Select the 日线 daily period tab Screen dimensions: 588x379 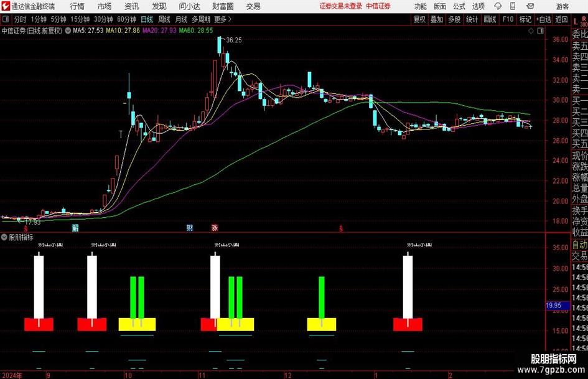point(147,19)
